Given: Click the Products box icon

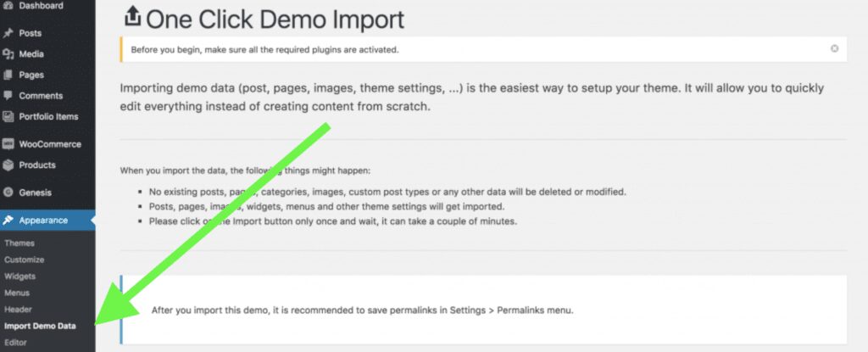Looking at the screenshot, I should (x=8, y=165).
